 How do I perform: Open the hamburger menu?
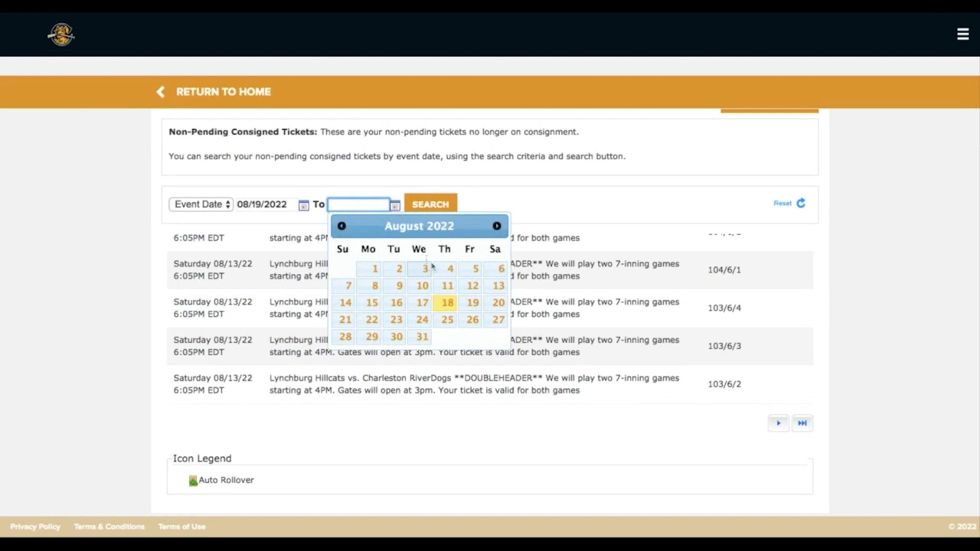[x=963, y=34]
